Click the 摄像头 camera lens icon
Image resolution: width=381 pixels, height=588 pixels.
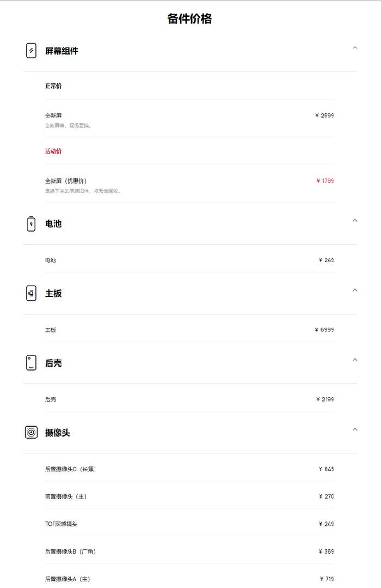(31, 432)
